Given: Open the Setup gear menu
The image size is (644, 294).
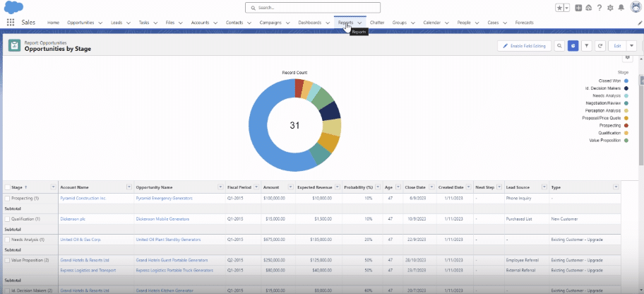Looking at the screenshot, I should click(610, 8).
